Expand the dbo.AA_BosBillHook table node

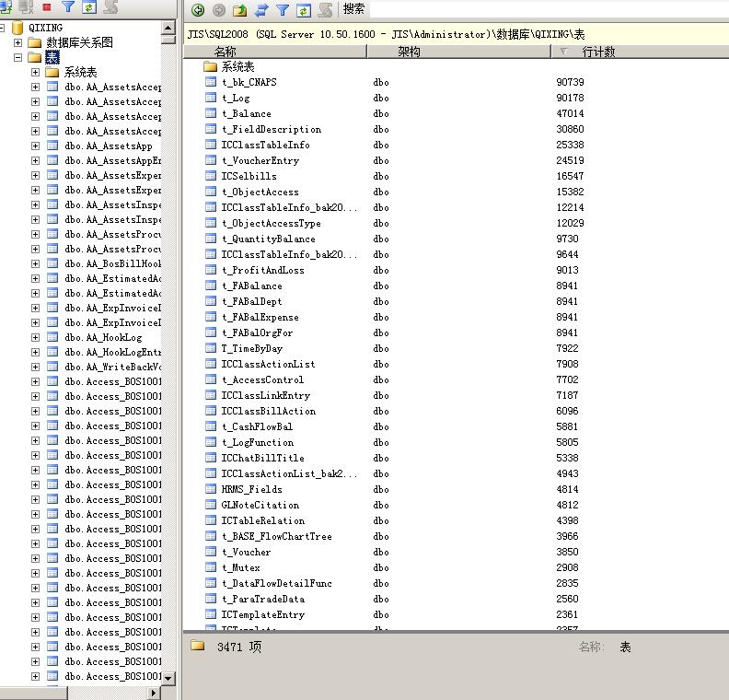point(35,263)
